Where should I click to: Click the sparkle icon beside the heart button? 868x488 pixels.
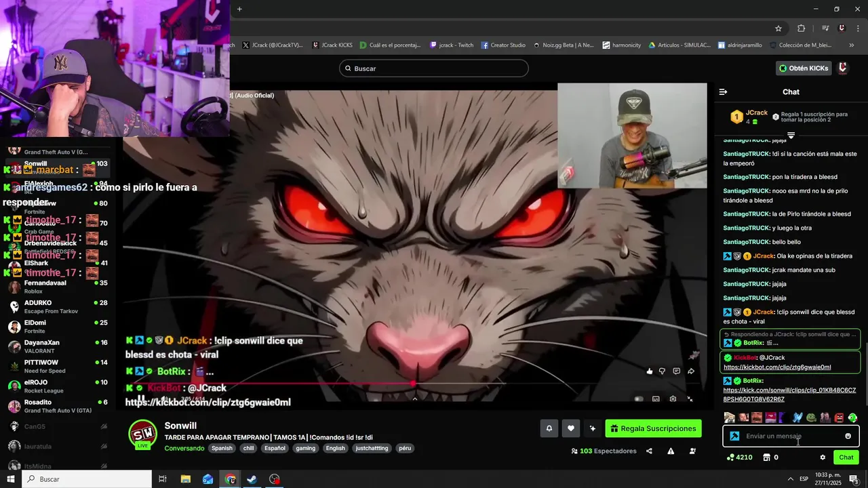point(593,428)
